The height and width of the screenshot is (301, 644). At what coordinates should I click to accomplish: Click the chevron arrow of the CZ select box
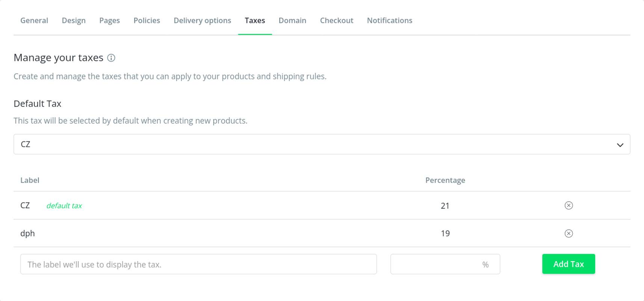620,145
